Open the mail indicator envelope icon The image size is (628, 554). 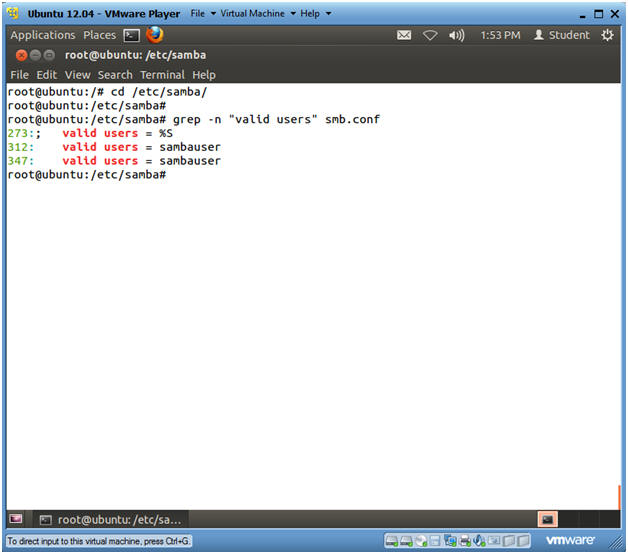tap(404, 35)
